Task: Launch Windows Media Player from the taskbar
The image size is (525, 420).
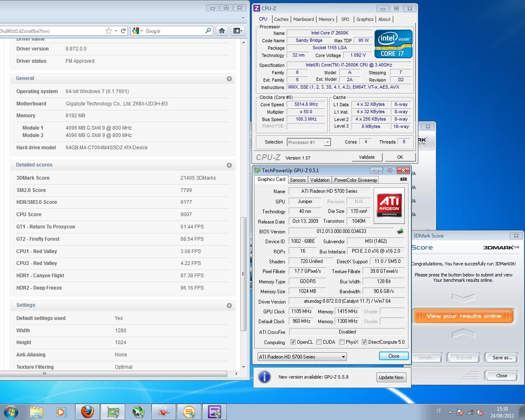Action: 61,411
